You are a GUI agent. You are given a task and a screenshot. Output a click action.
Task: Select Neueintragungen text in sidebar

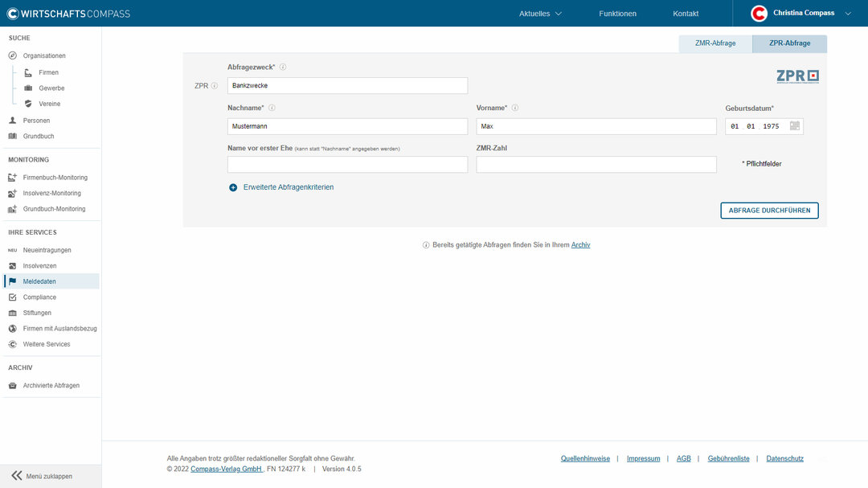(x=47, y=250)
